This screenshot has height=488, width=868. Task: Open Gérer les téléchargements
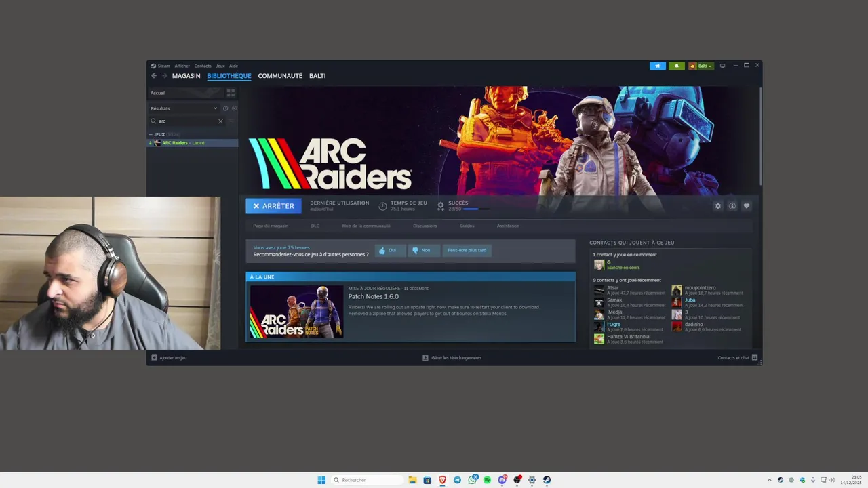[452, 358]
